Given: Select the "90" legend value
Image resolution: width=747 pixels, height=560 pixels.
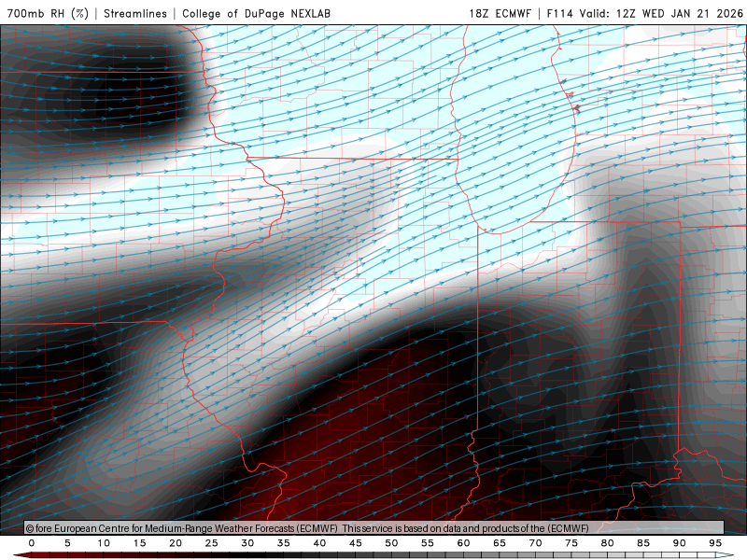Looking at the screenshot, I should 680,543.
